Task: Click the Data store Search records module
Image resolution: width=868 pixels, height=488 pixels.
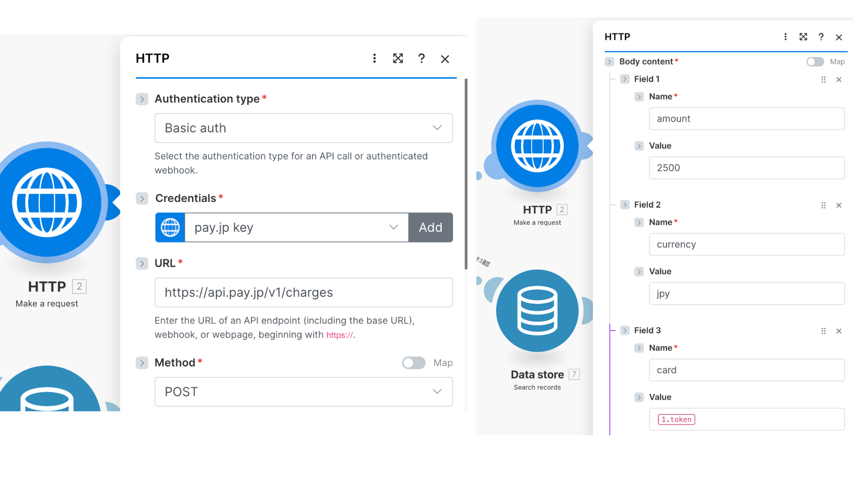Action: (537, 311)
